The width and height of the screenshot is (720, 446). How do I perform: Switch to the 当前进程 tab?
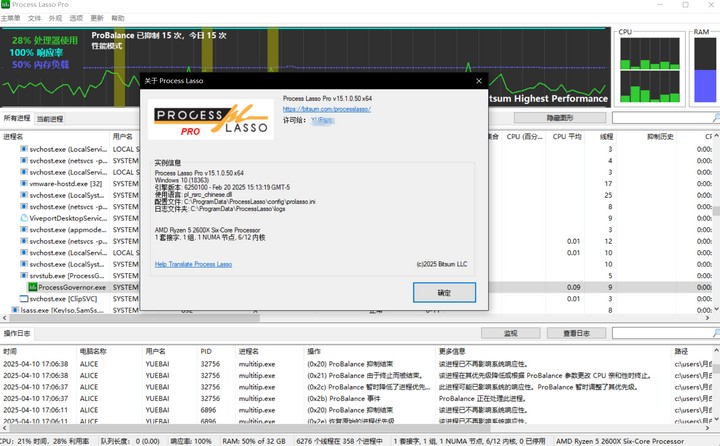point(50,119)
